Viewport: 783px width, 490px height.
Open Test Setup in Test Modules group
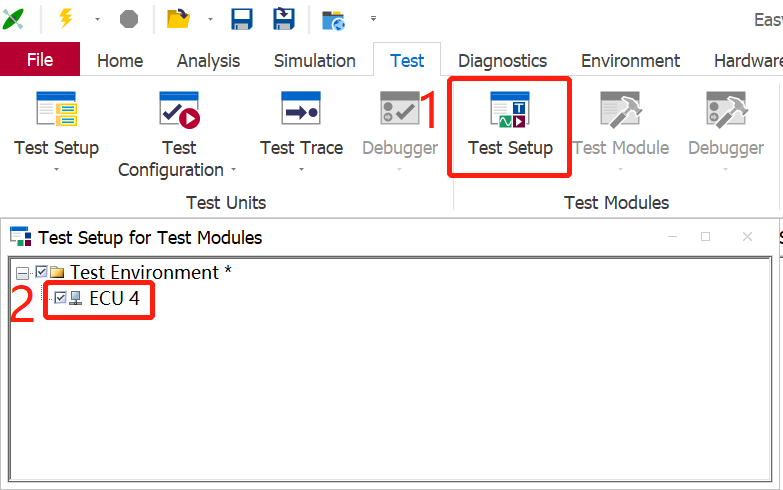click(510, 125)
